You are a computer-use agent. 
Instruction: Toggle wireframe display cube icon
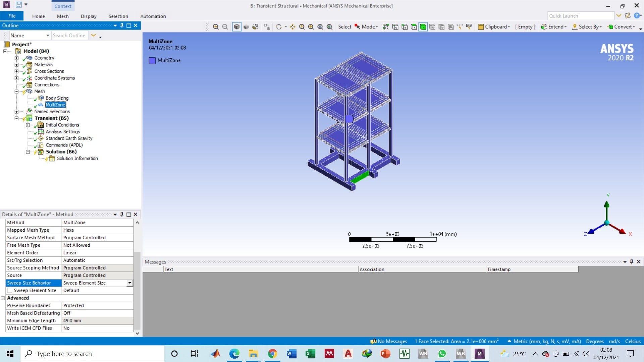click(x=237, y=27)
